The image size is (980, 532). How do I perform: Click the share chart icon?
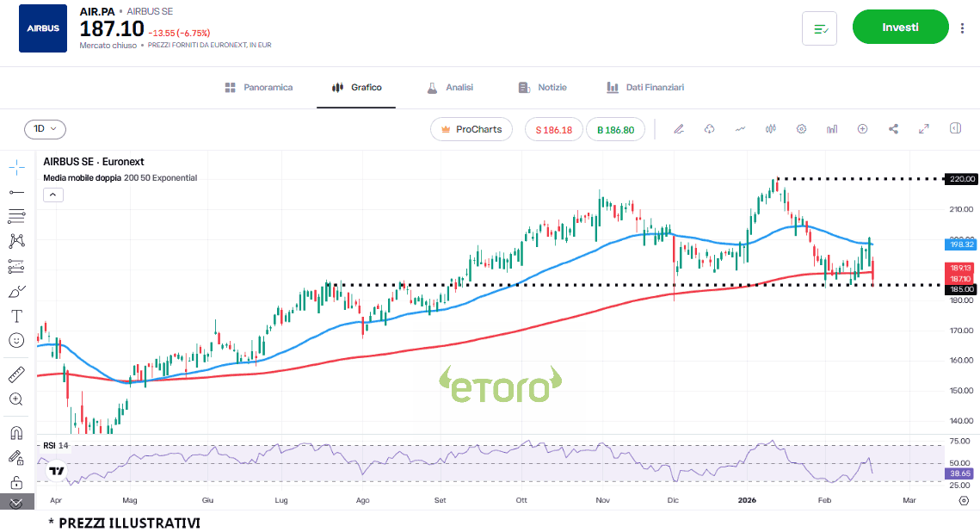click(x=893, y=129)
